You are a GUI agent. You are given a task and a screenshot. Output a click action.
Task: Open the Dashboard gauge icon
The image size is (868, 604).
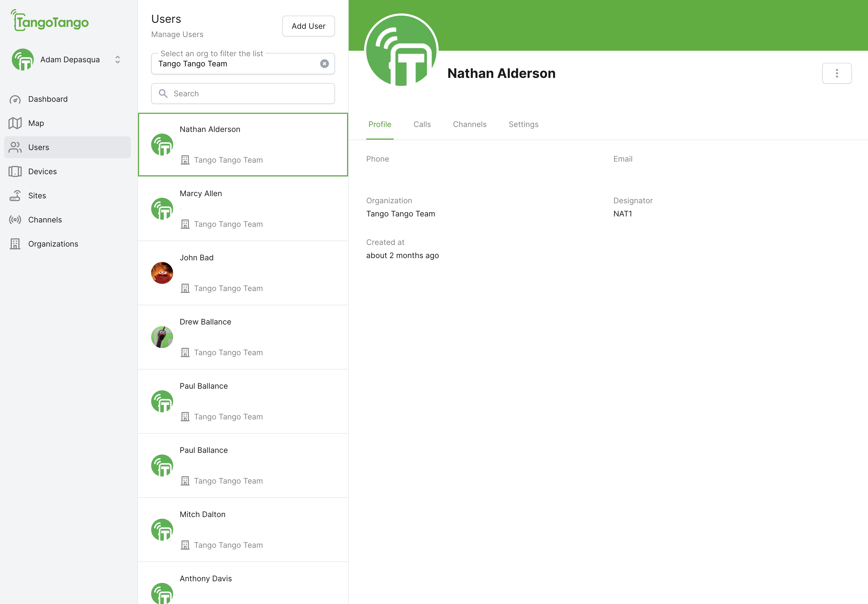click(15, 99)
